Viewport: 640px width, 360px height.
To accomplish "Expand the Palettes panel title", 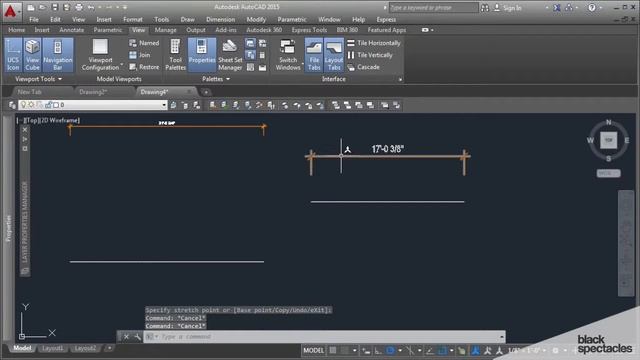I will click(x=216, y=79).
